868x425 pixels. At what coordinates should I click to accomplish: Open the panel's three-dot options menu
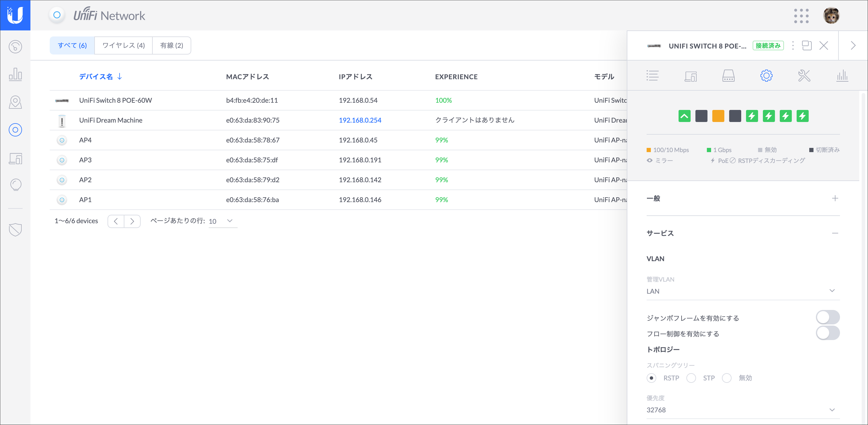[x=793, y=45]
